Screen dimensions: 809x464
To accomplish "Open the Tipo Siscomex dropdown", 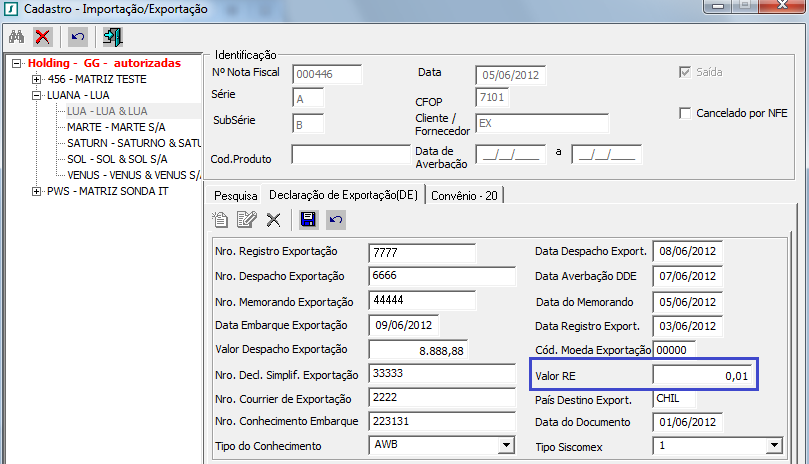I will point(773,445).
